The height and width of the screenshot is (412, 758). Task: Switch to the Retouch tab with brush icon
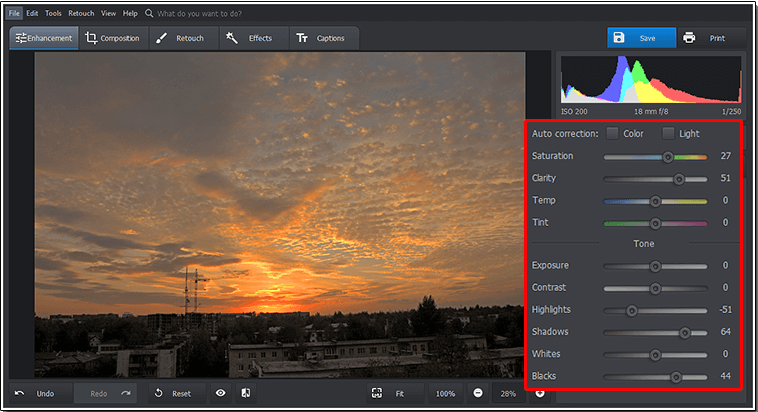183,38
